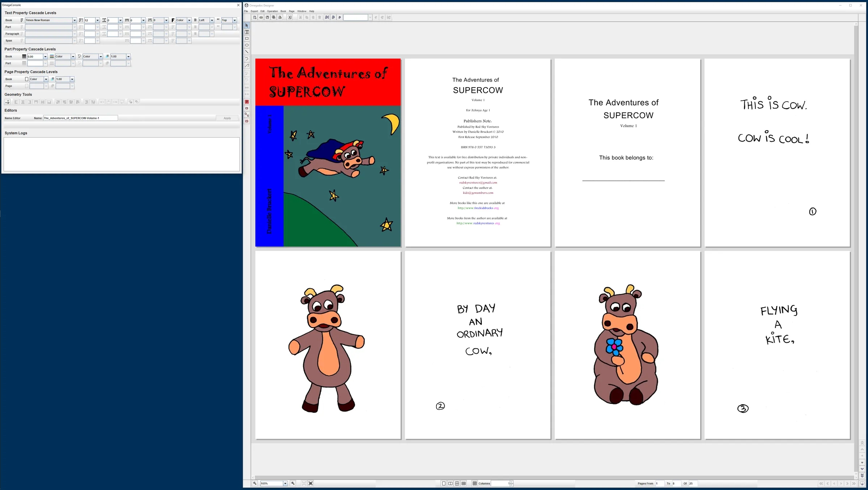Open the Export menu

254,11
